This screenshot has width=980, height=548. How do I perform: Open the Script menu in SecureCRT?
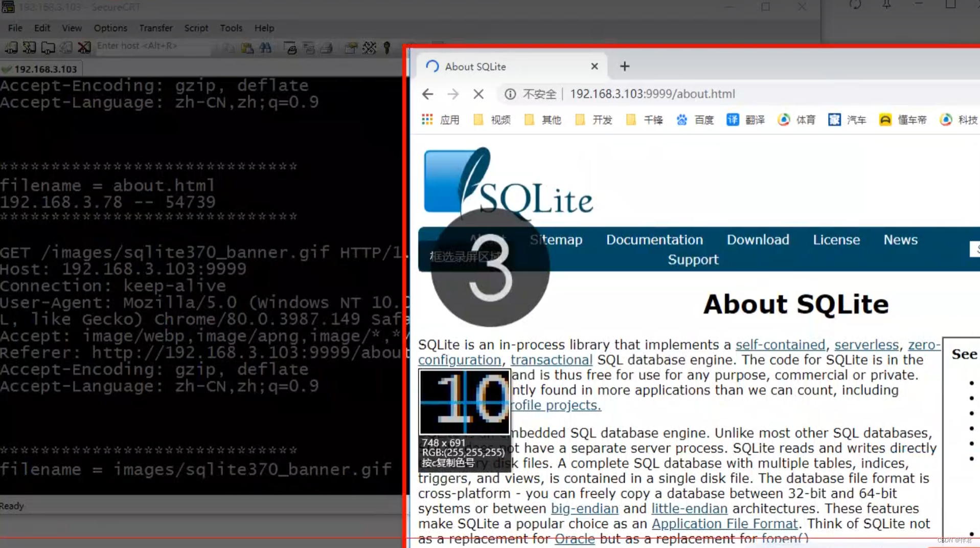point(196,28)
